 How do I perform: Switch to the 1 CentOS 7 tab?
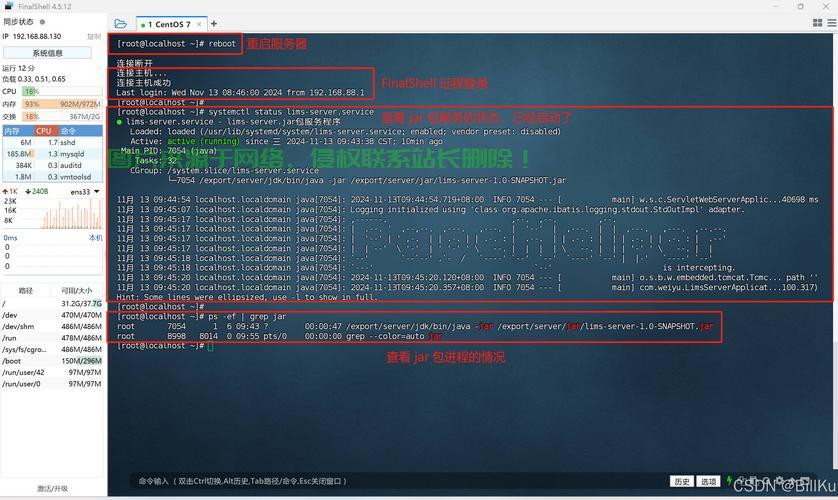[167, 24]
